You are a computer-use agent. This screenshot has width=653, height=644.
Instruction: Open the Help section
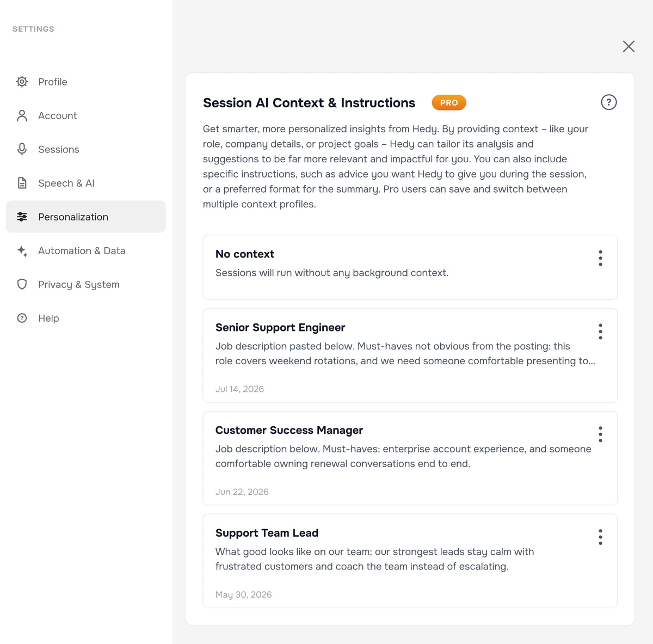[85, 318]
